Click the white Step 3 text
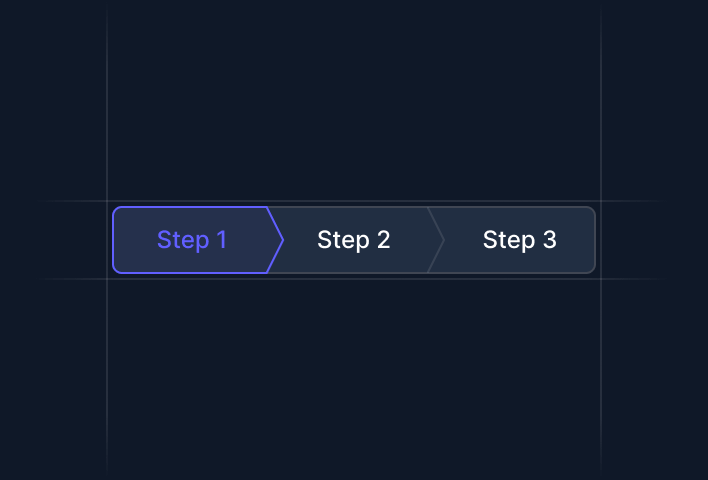708x480 pixels. tap(519, 240)
